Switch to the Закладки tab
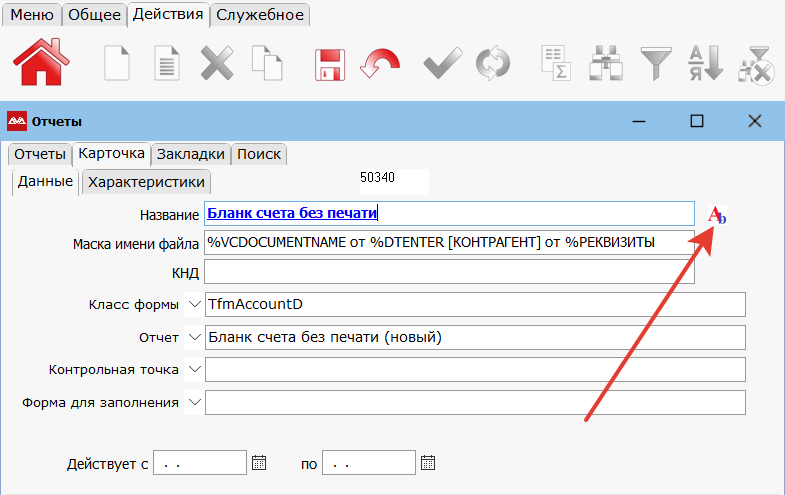This screenshot has width=785, height=495. [190, 154]
